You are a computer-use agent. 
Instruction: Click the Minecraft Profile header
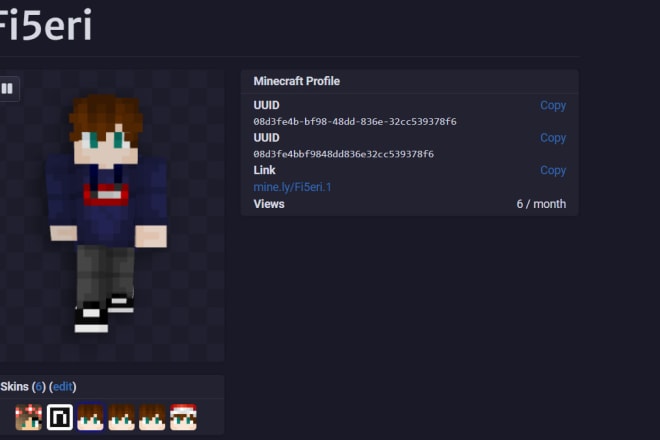click(296, 81)
